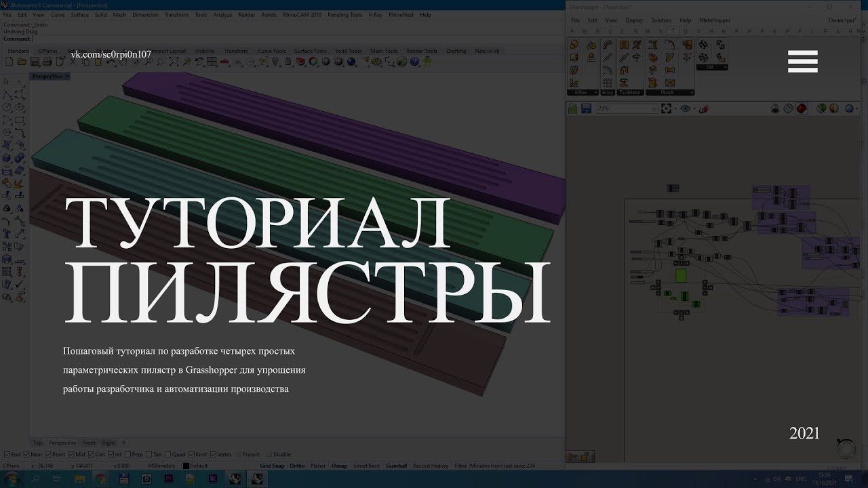868x488 pixels.
Task: Click the Zoom Extents icon in Grasshopper toolbar
Action: pyautogui.click(x=666, y=108)
